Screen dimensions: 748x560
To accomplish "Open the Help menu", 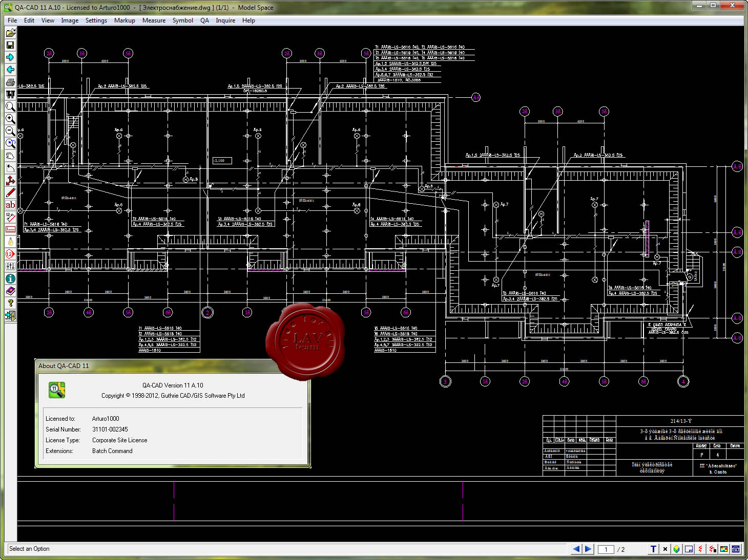I will pyautogui.click(x=248, y=20).
